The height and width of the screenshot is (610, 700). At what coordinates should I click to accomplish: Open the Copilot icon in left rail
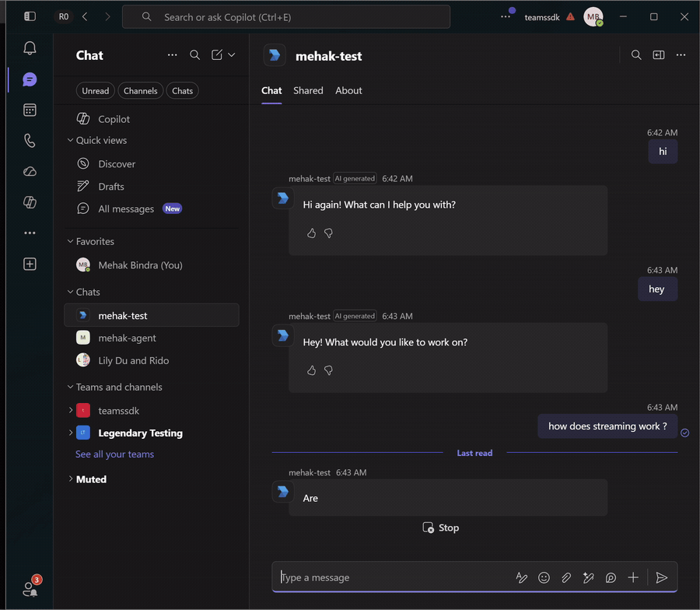click(30, 202)
